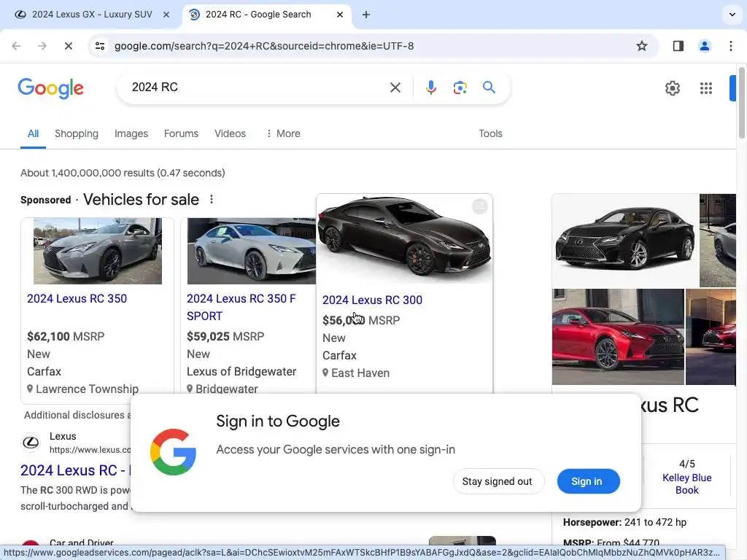Image resolution: width=747 pixels, height=560 pixels.
Task: Switch to the Images tab
Action: [x=131, y=134]
